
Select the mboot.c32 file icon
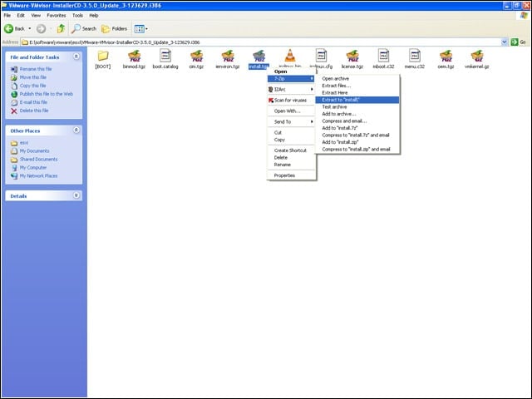pos(383,56)
